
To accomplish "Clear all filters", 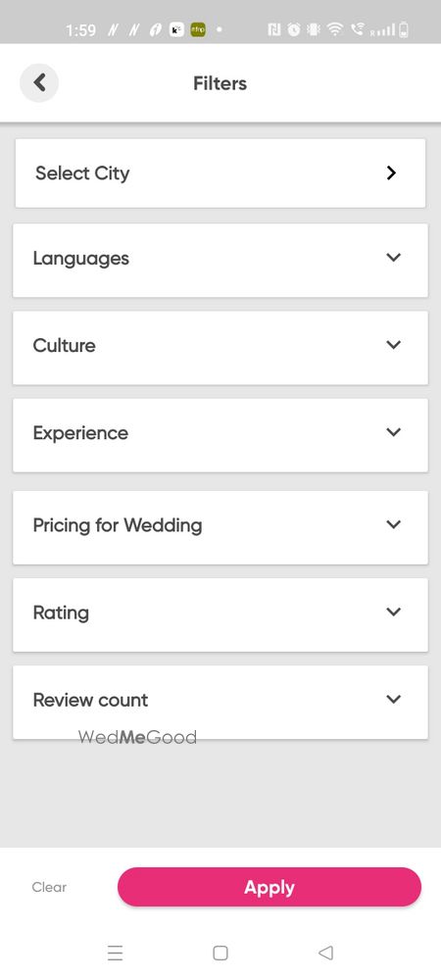I will point(49,887).
